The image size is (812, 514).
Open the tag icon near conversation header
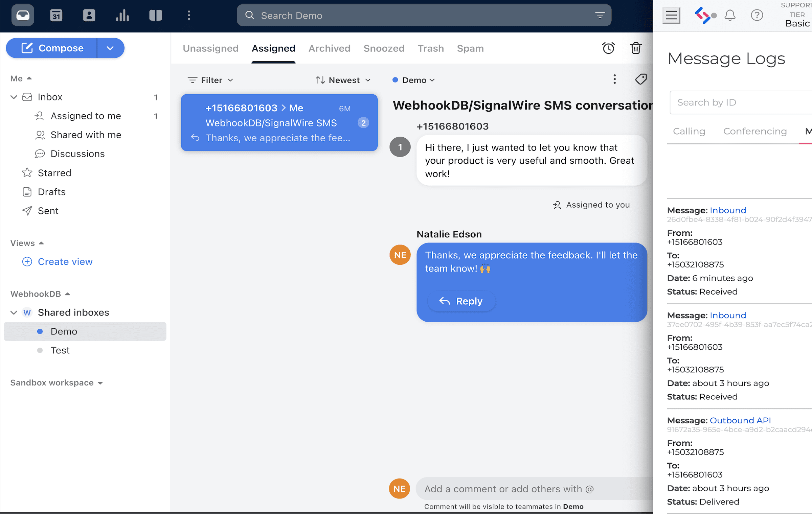tap(641, 79)
